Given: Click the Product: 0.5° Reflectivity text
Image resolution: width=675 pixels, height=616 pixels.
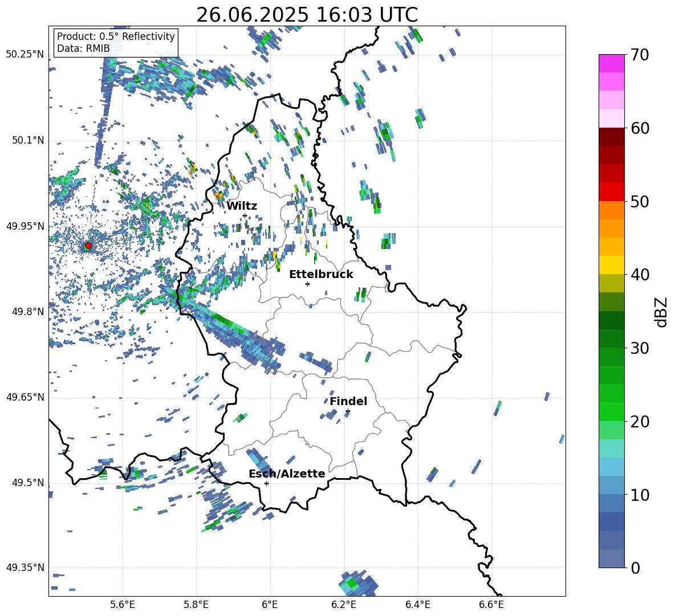Looking at the screenshot, I should tap(116, 36).
